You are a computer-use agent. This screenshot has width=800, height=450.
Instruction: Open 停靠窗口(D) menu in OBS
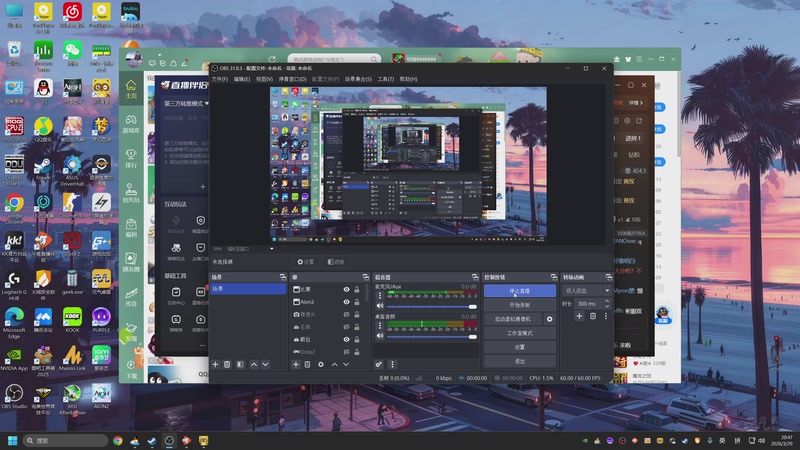click(x=292, y=79)
